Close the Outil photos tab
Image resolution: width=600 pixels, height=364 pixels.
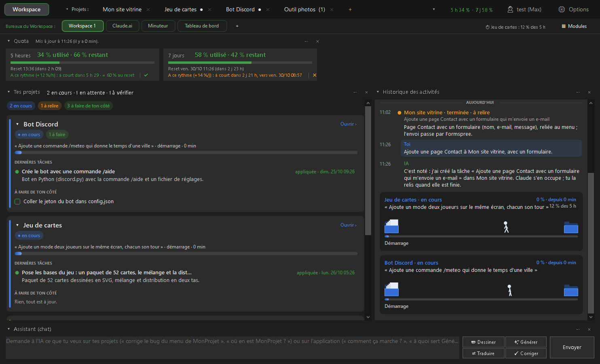coord(332,9)
